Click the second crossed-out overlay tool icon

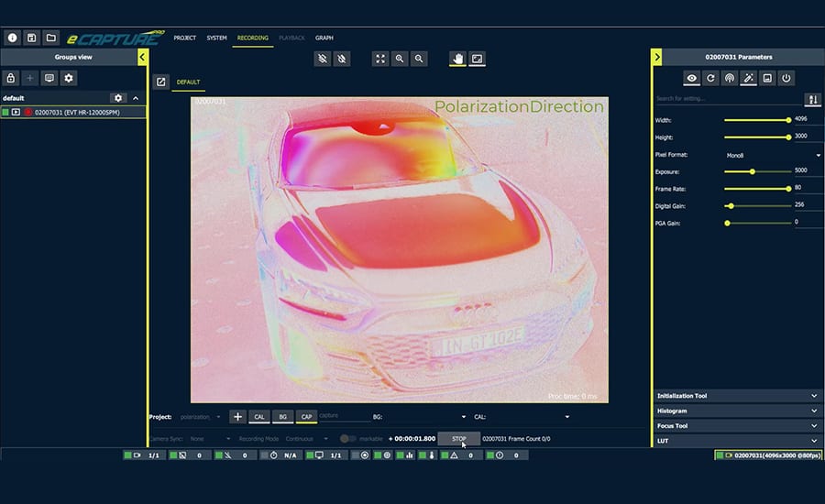click(x=342, y=59)
